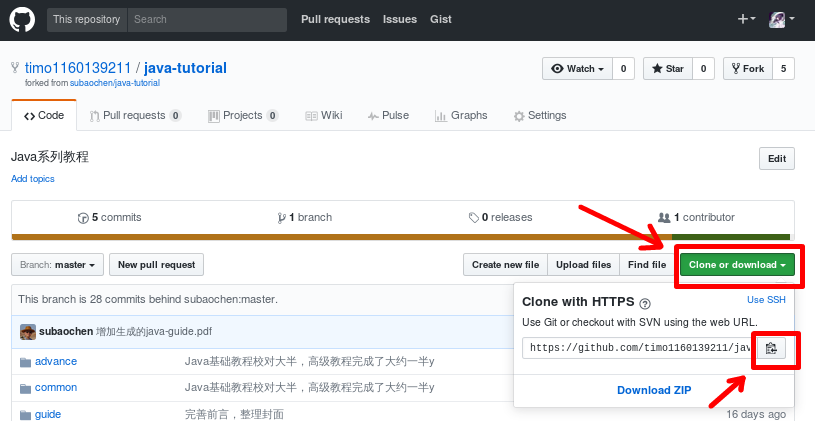The image size is (815, 421).
Task: View the watchers count 0
Action: pyautogui.click(x=624, y=69)
